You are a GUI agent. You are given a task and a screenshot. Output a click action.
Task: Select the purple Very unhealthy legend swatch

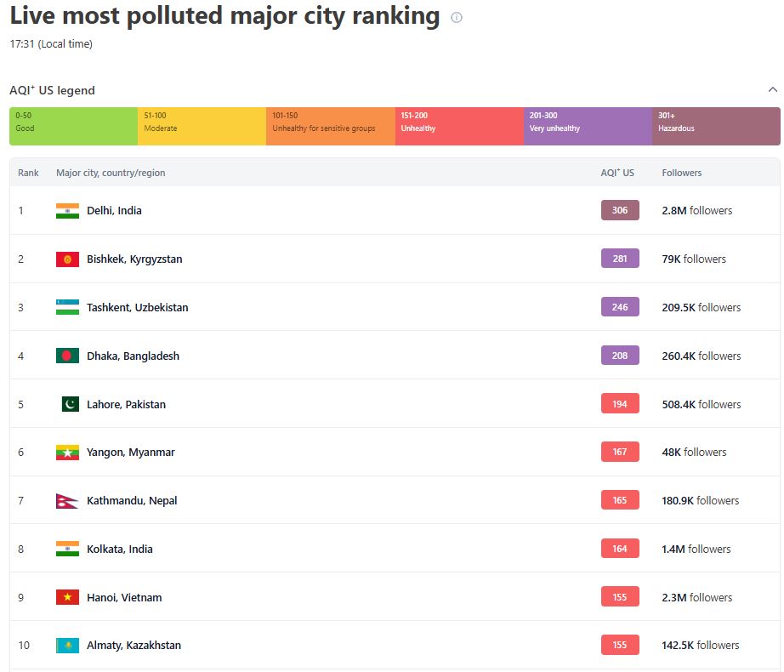click(x=588, y=126)
